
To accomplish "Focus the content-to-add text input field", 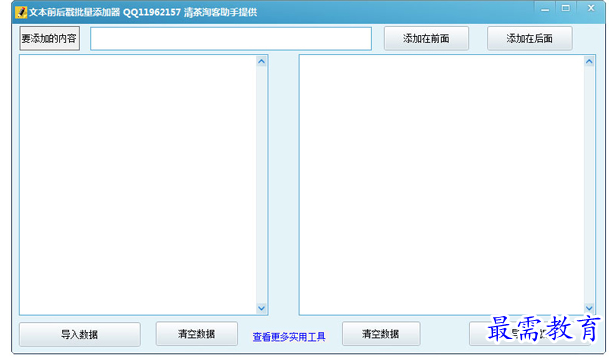I will [x=231, y=38].
